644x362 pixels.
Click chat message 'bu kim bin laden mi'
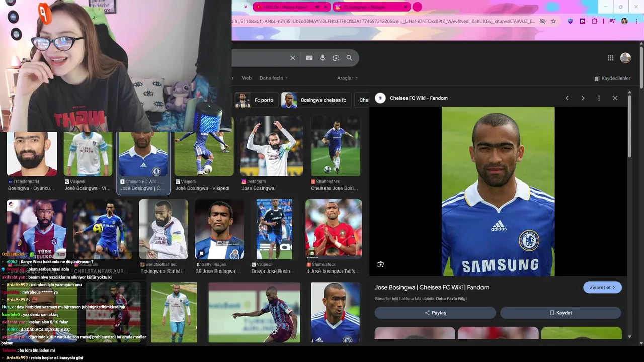click(x=37, y=350)
